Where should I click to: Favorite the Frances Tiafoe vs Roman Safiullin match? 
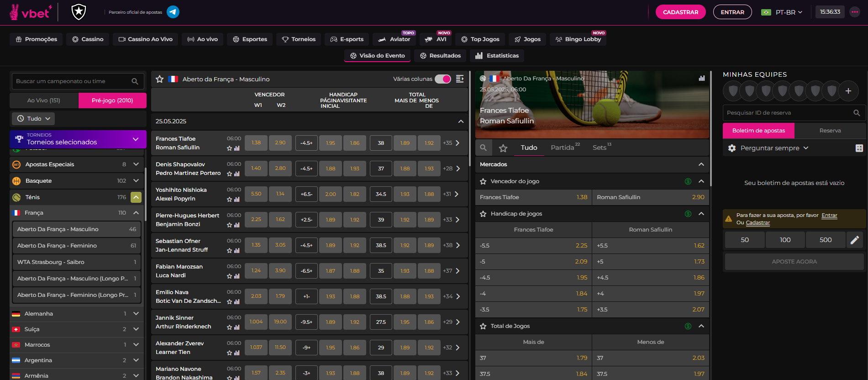pos(230,148)
